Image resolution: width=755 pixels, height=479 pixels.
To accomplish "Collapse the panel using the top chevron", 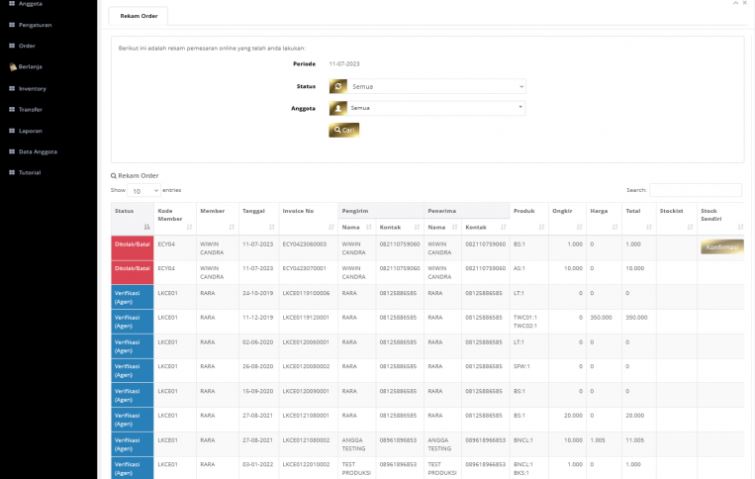I will pyautogui.click(x=735, y=4).
